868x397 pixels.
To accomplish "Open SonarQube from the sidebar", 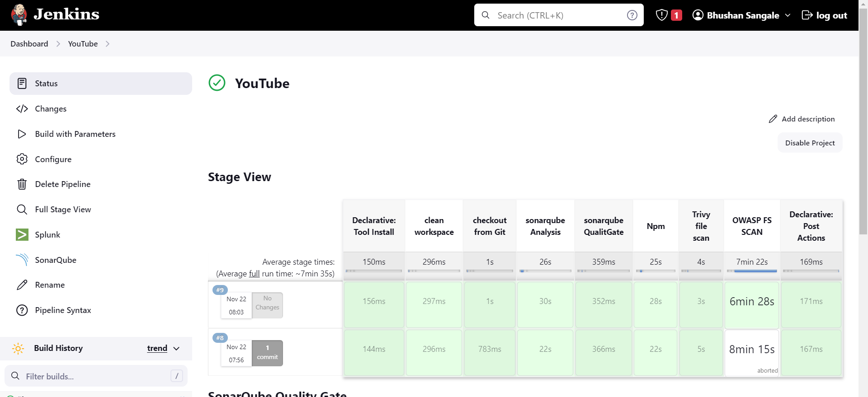I will click(55, 260).
